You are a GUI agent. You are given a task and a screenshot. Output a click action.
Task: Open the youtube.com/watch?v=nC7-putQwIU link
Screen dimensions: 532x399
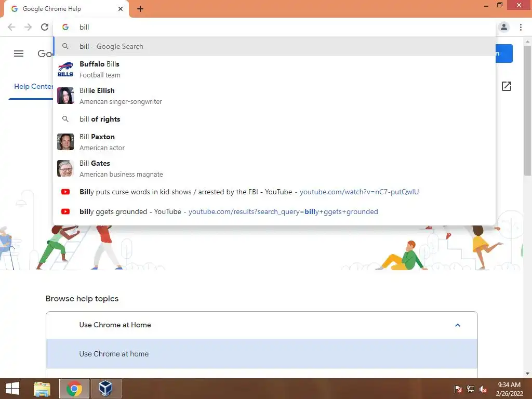pyautogui.click(x=359, y=192)
